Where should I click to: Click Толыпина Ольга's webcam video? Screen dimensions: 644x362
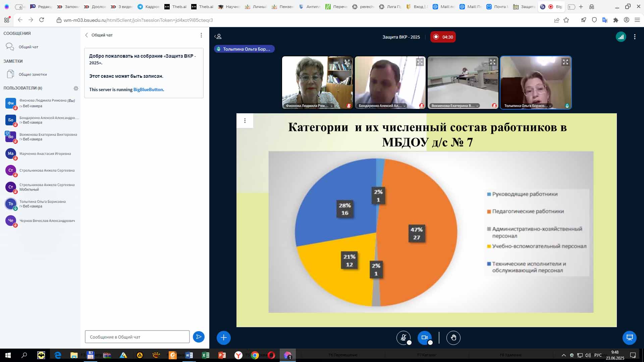tap(536, 82)
